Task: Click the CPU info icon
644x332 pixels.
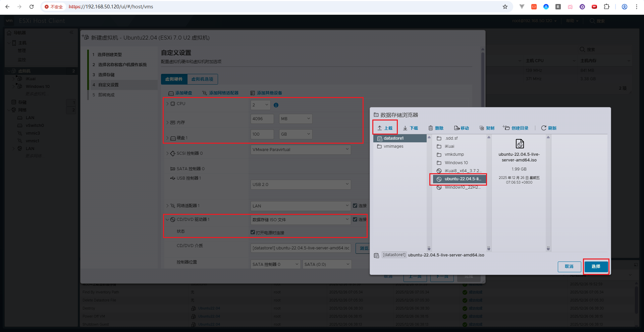Action: click(276, 105)
